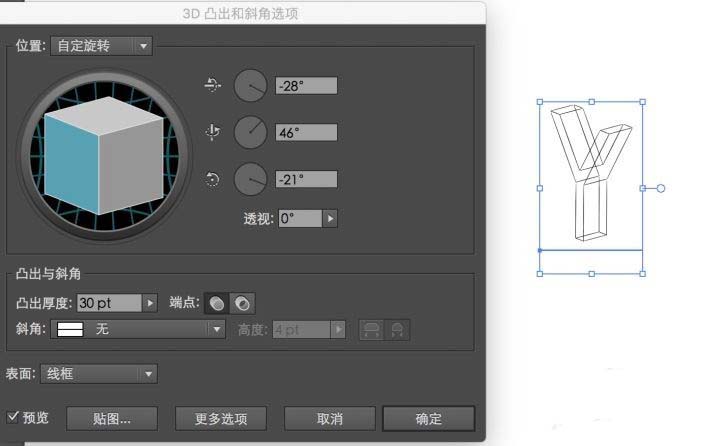Select the bevel extent out icon

pos(371,330)
